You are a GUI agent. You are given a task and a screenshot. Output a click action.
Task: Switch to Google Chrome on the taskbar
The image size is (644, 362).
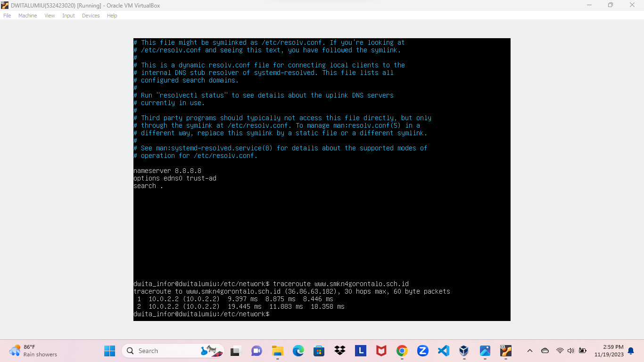tap(402, 351)
